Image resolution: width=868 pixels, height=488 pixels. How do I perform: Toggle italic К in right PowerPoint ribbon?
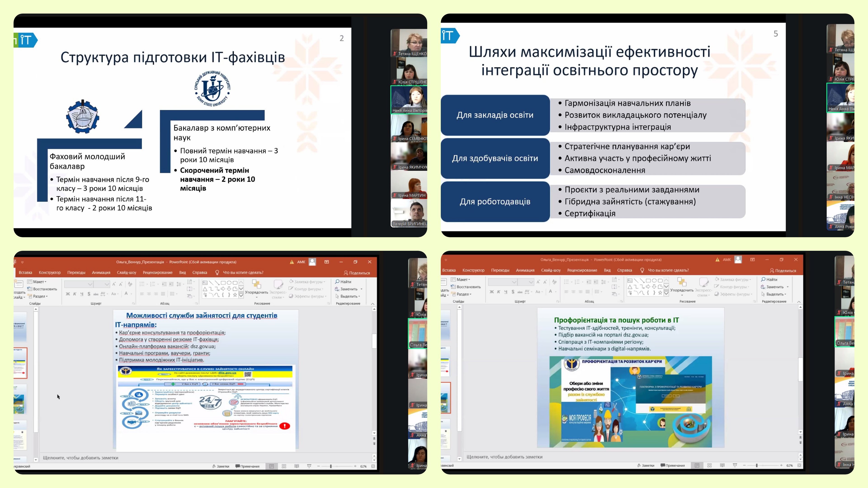coord(499,292)
